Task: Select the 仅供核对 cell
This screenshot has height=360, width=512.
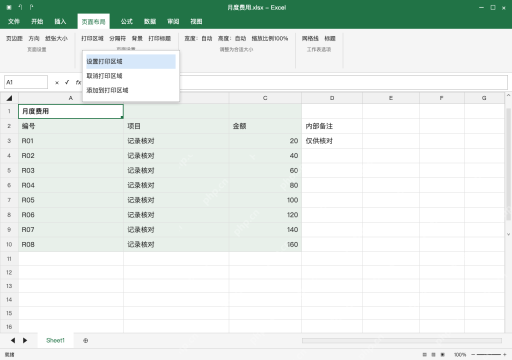Action: click(332, 141)
